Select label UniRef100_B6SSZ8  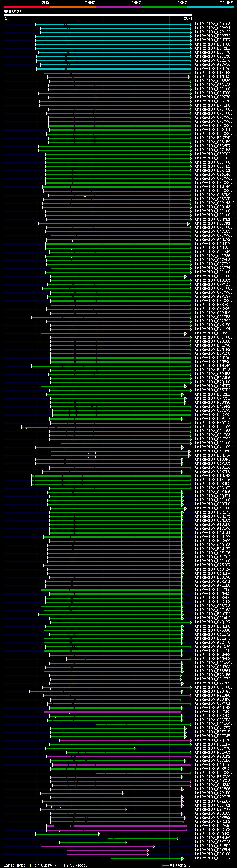point(213,101)
